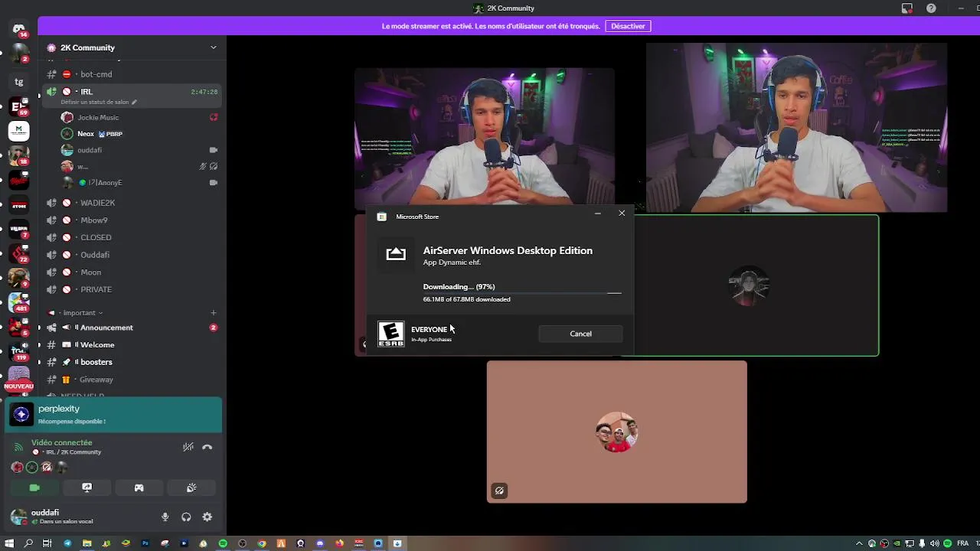Open Photoshop from the taskbar
The height and width of the screenshot is (551, 980).
[145, 543]
